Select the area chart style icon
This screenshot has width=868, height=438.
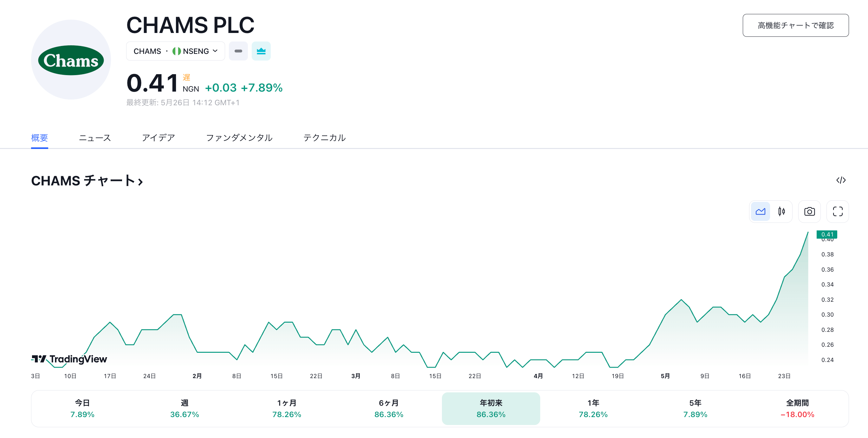point(761,212)
